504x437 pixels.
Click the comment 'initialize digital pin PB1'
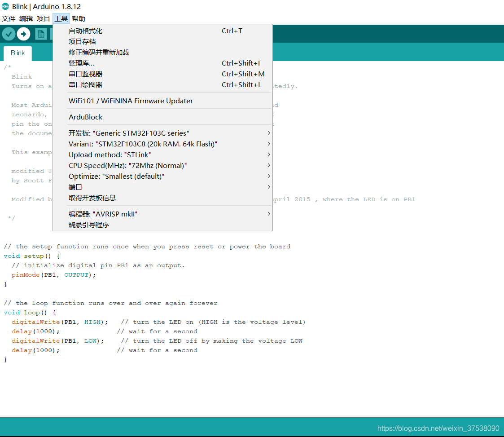[x=98, y=265]
